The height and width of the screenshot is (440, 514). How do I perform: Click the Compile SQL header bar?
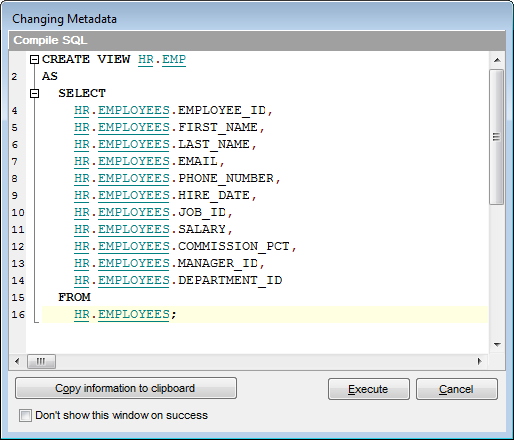point(257,40)
